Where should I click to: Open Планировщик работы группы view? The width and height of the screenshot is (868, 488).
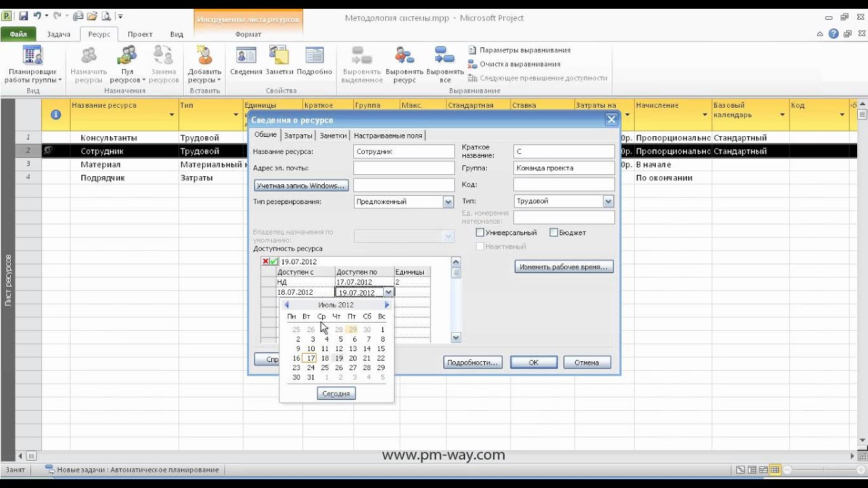33,65
